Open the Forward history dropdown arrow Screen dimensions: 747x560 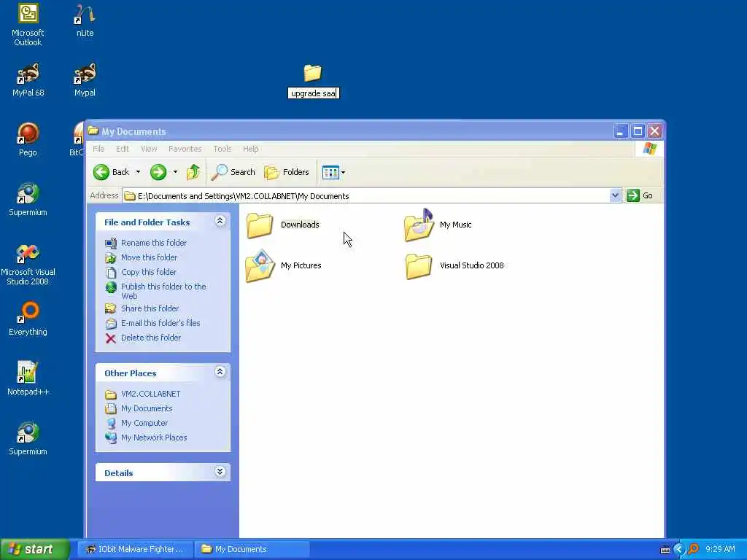click(175, 172)
